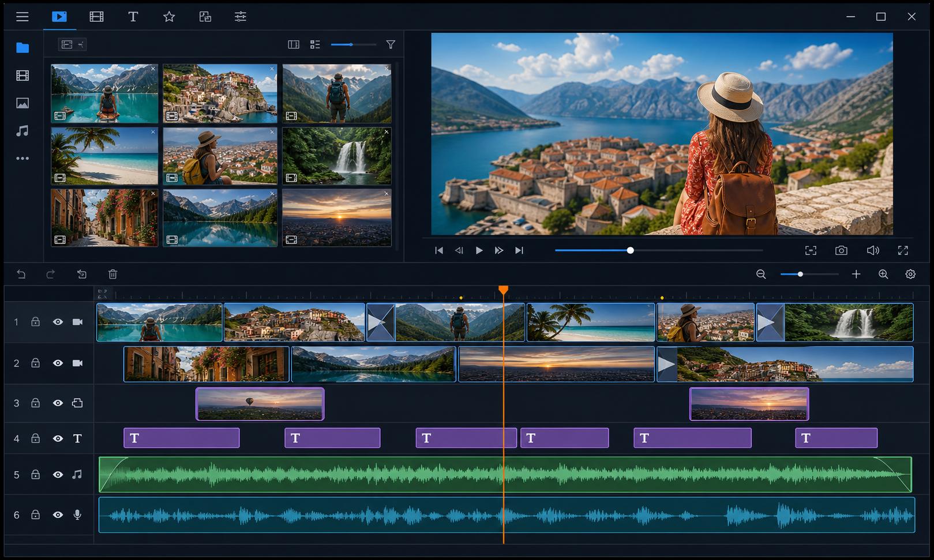Play the preview video
This screenshot has width=934, height=560.
479,250
